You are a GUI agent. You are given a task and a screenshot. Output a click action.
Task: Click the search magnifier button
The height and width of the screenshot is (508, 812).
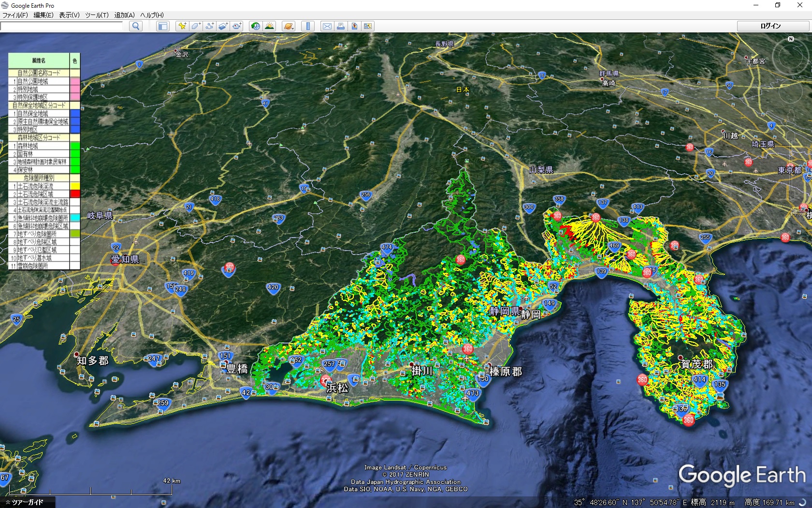click(136, 26)
